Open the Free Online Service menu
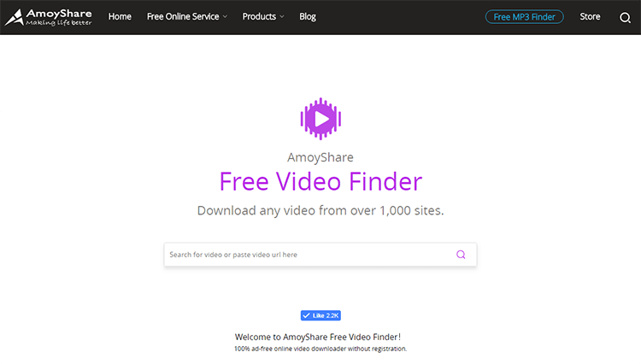Image resolution: width=641 pixels, height=364 pixels. pos(183,17)
